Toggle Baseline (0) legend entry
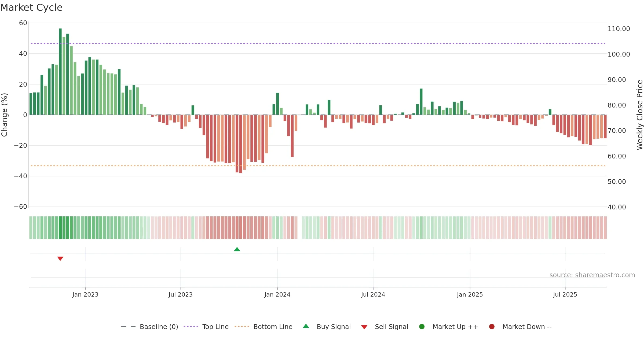This screenshot has height=362, width=644. (x=149, y=327)
